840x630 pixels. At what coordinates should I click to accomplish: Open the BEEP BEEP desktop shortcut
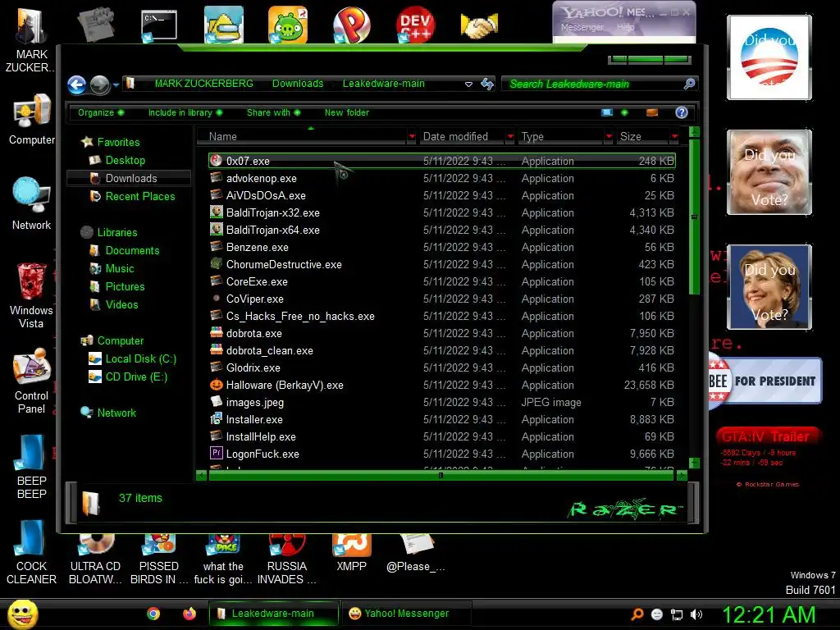tap(32, 466)
